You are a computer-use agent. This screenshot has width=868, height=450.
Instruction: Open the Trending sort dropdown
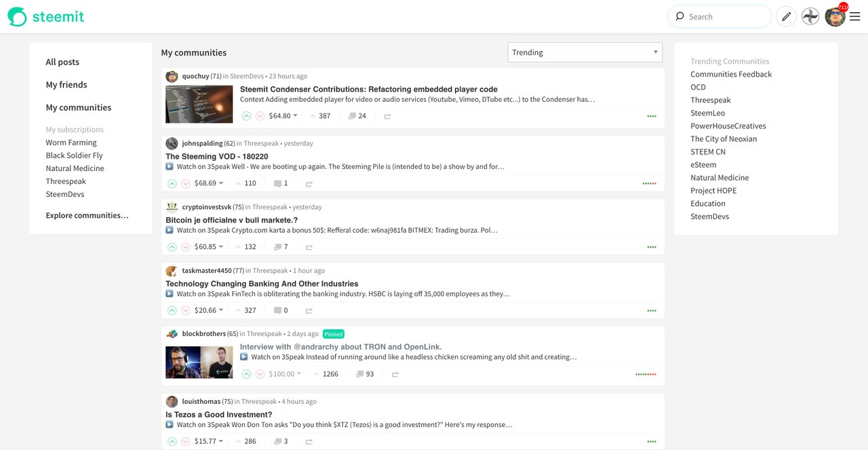coord(585,52)
